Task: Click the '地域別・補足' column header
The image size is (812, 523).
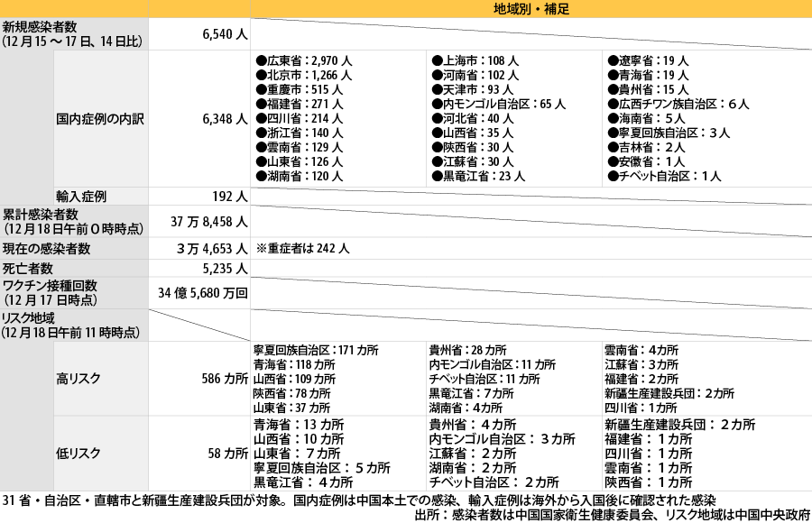Action: tap(531, 9)
